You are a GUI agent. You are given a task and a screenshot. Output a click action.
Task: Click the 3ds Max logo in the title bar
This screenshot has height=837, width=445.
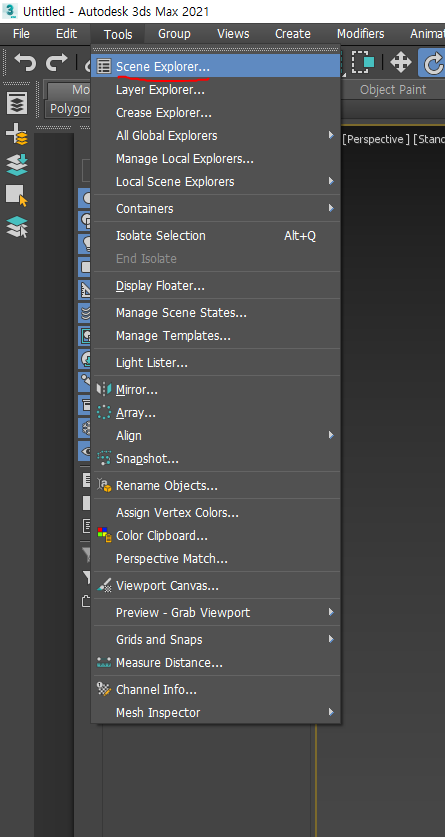click(10, 11)
